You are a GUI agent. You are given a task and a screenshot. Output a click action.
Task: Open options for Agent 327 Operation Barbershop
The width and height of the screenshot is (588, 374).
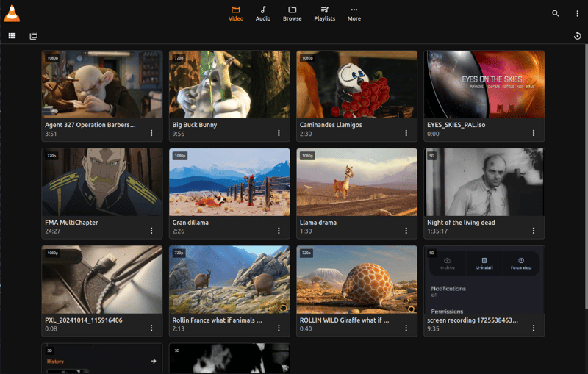pos(151,133)
